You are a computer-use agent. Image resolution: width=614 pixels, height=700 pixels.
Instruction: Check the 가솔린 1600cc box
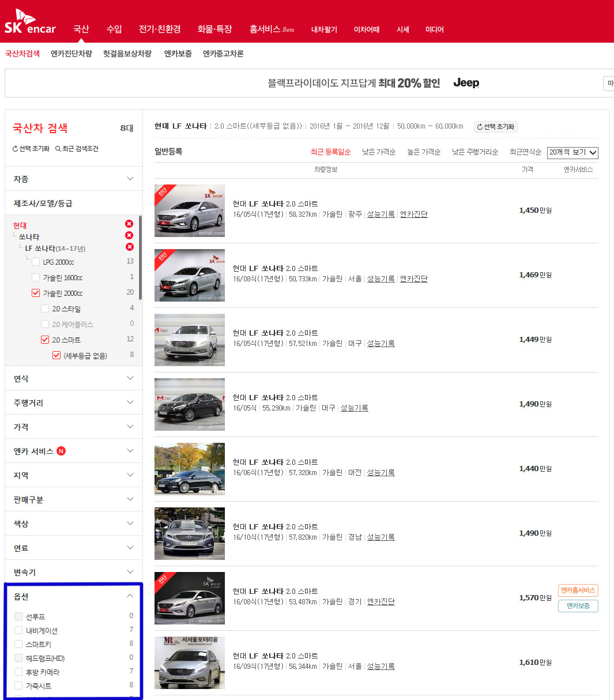tap(36, 277)
